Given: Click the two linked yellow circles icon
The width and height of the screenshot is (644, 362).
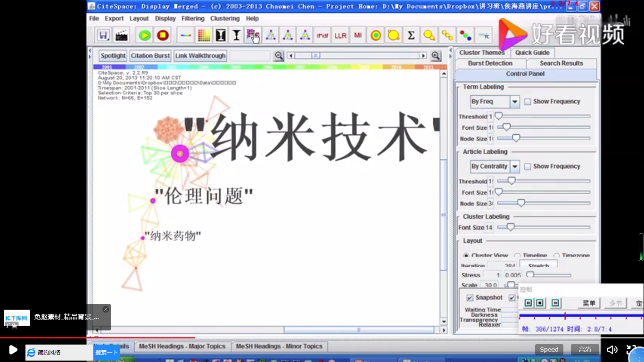Looking at the screenshot, I should (429, 35).
